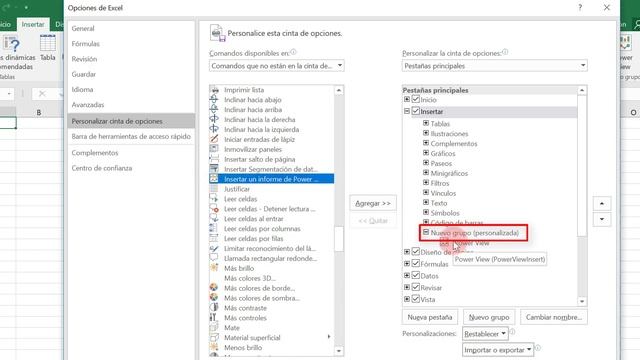
Task: Click the move down arrow button
Action: 602,219
